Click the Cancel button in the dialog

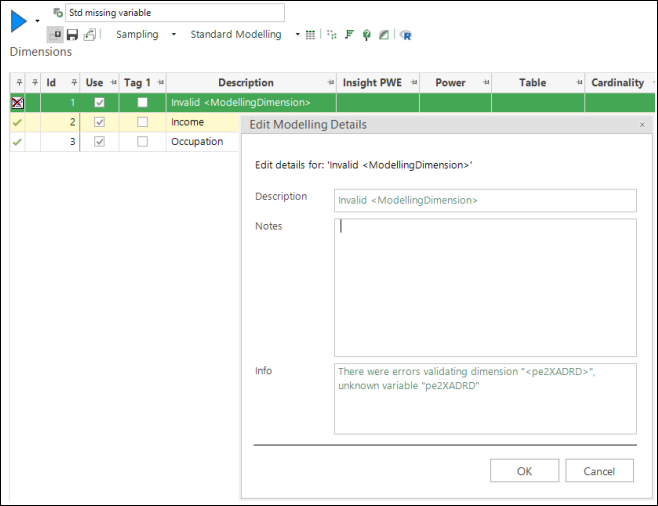(x=599, y=471)
